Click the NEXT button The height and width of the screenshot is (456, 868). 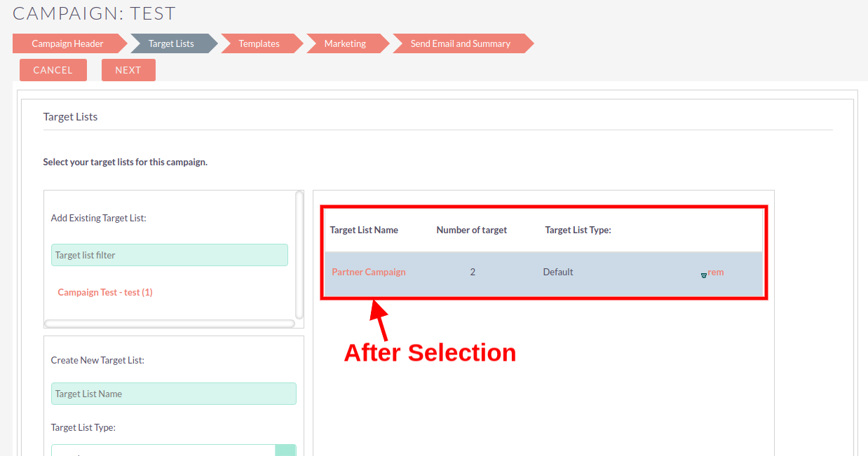[128, 70]
